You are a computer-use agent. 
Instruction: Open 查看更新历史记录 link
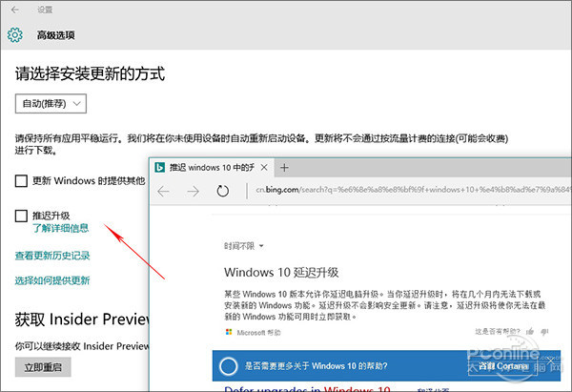coord(52,256)
